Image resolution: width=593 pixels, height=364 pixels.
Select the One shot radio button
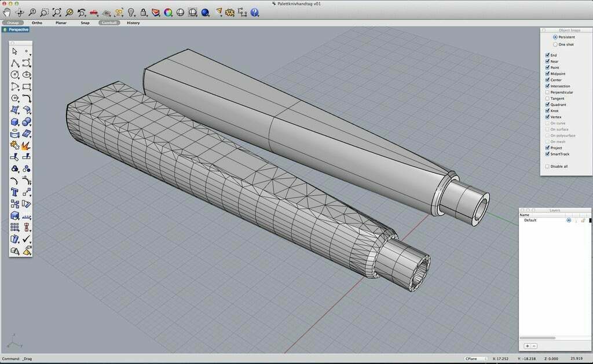pyautogui.click(x=555, y=44)
